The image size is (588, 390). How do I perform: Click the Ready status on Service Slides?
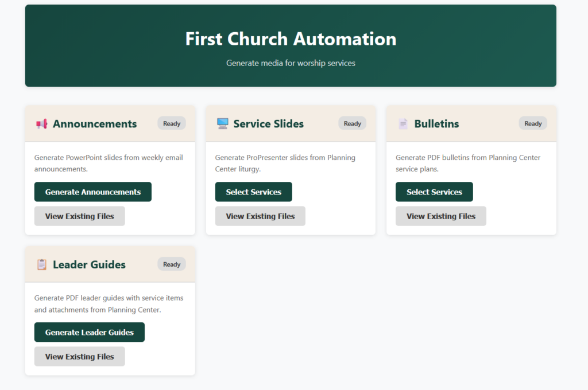[x=352, y=123]
